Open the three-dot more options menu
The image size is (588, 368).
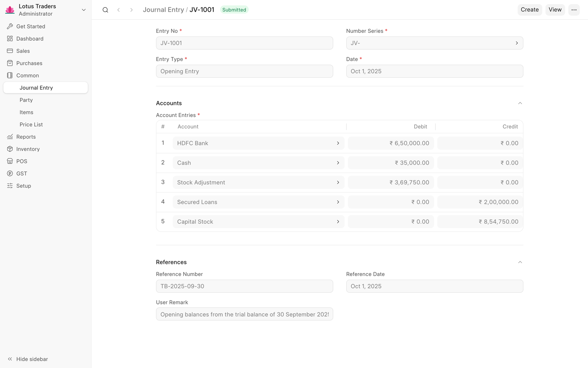tap(574, 10)
